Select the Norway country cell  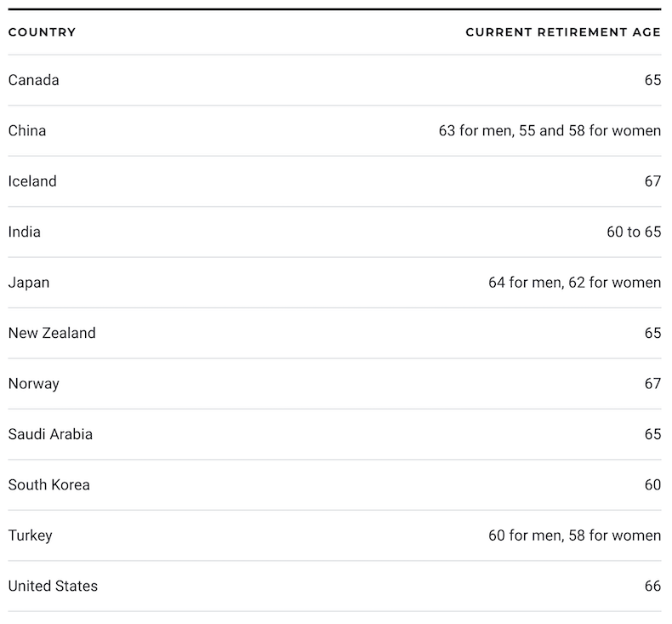tap(33, 384)
